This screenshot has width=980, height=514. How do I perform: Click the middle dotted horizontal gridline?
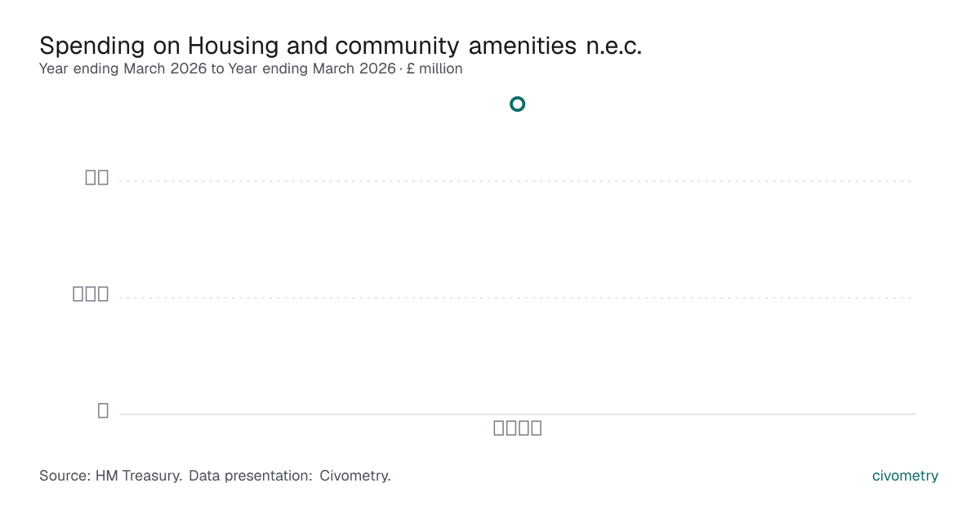[x=517, y=298]
